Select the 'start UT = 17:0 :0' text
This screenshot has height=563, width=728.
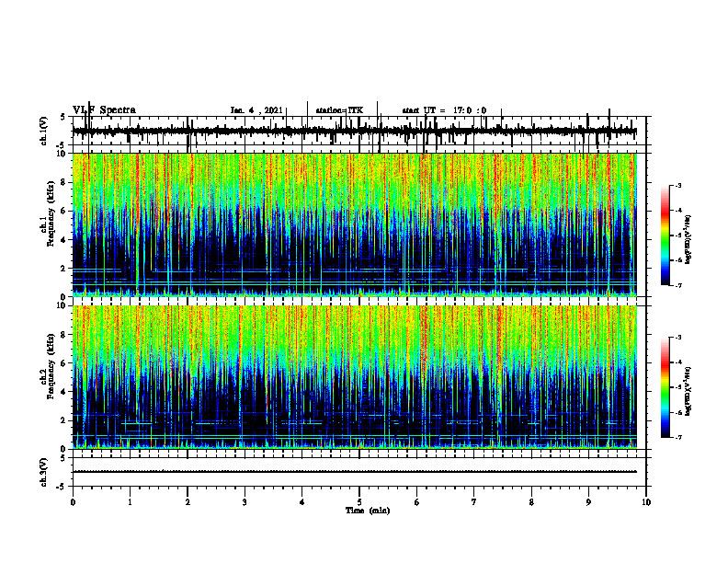pyautogui.click(x=444, y=110)
